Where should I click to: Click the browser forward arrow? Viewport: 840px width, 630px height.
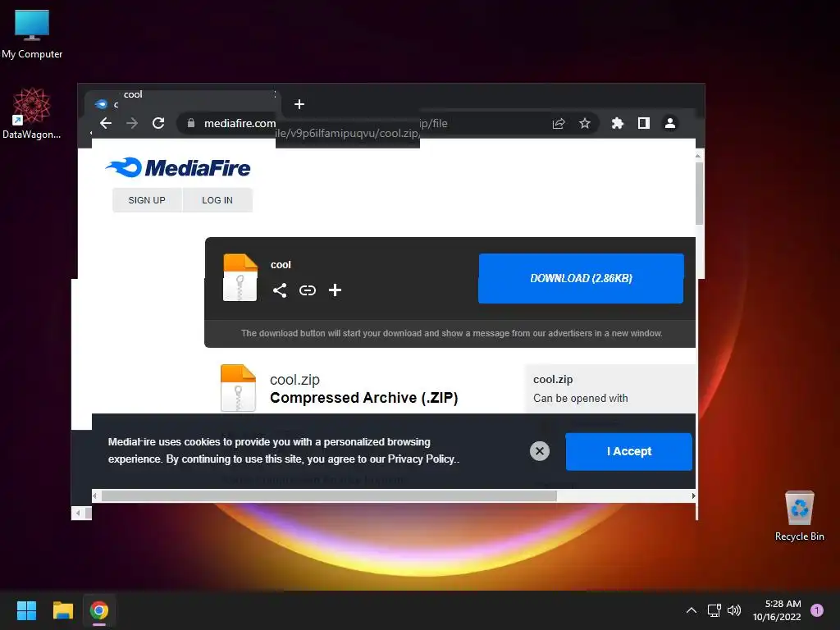pyautogui.click(x=132, y=123)
